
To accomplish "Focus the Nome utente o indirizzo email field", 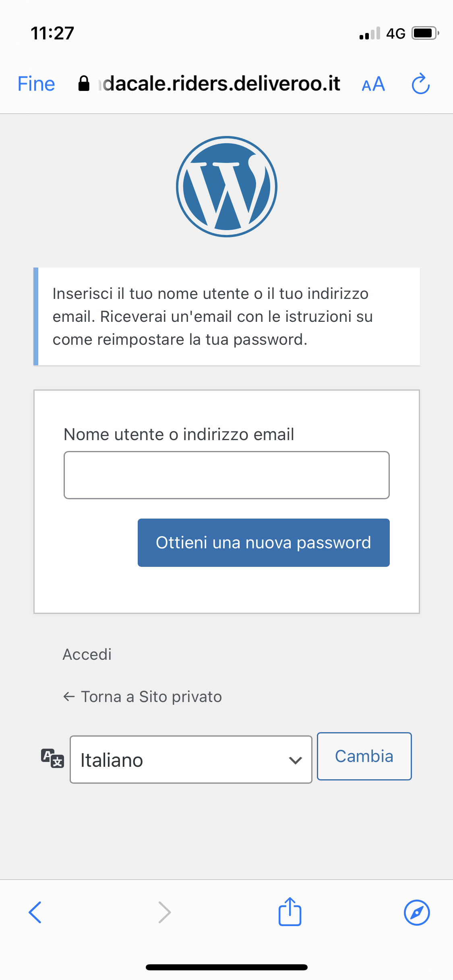I will tap(227, 475).
